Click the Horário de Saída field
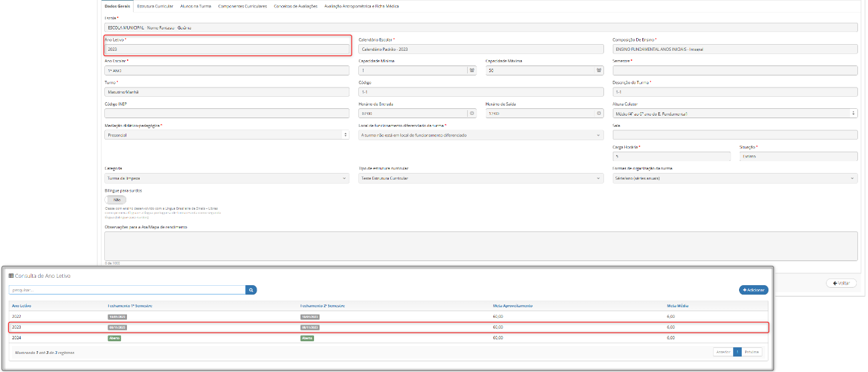The height and width of the screenshot is (372, 868). (539, 114)
